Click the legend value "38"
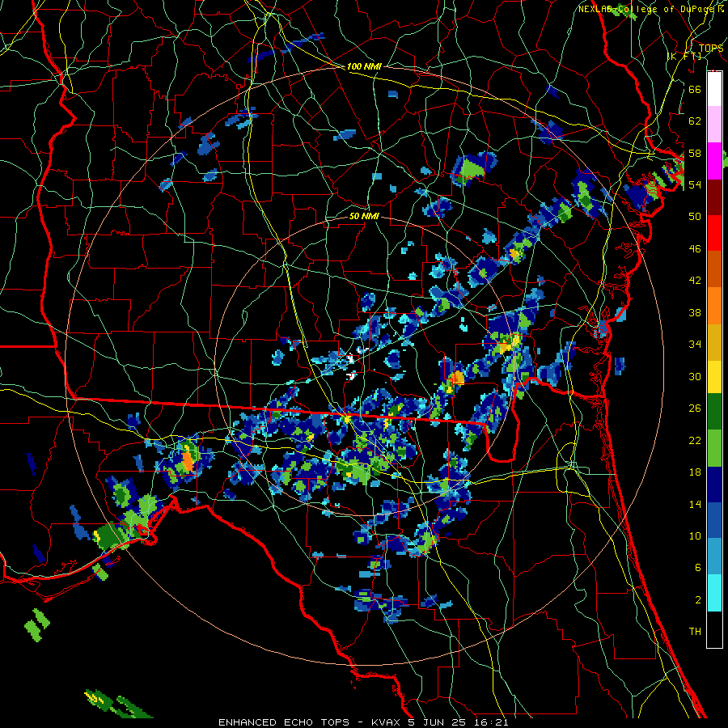Image resolution: width=728 pixels, height=728 pixels. coord(695,312)
